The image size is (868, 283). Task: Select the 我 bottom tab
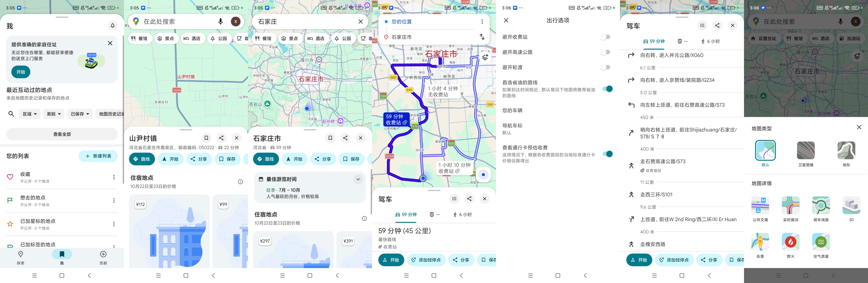62,258
